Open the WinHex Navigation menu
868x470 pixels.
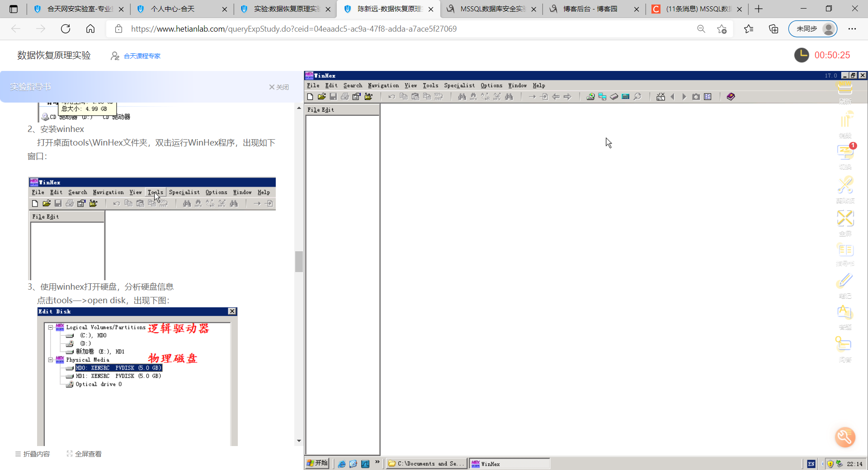383,85
